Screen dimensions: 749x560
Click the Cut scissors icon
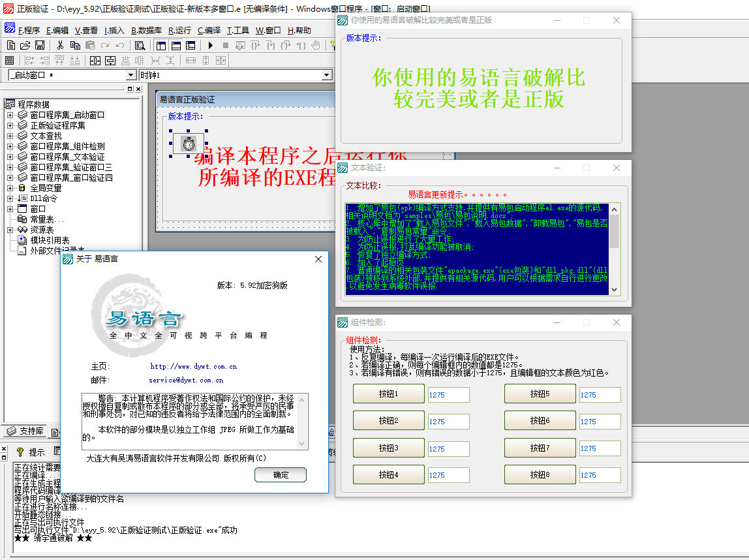[x=60, y=46]
